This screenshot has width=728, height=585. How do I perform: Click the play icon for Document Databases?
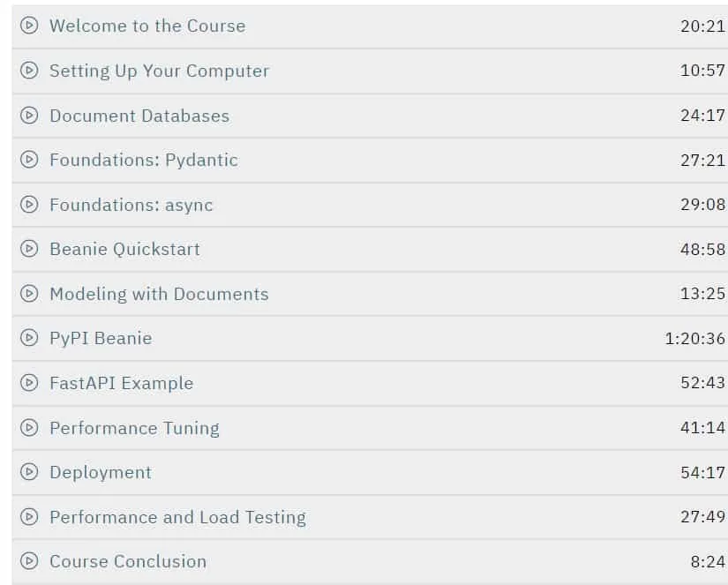pos(29,115)
